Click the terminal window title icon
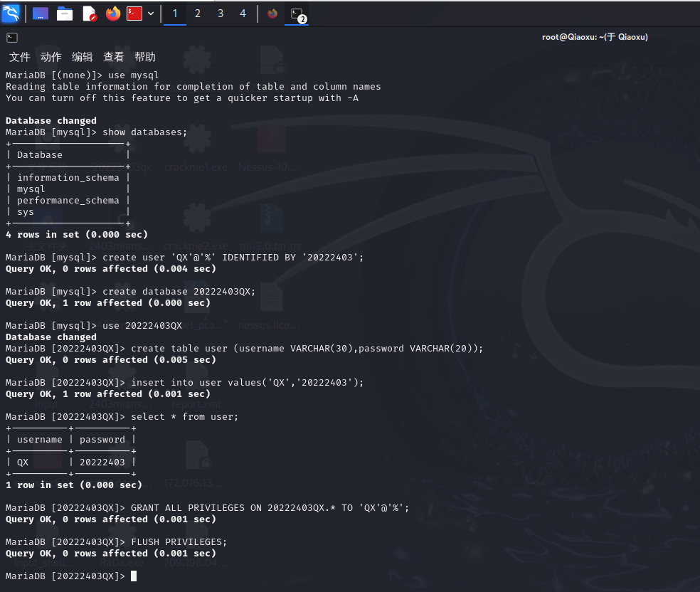This screenshot has height=592, width=700. pyautogui.click(x=12, y=38)
